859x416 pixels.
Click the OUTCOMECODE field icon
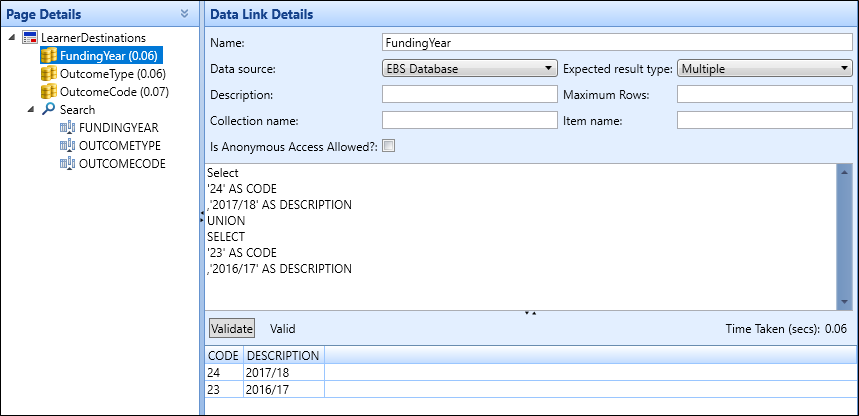[x=67, y=163]
